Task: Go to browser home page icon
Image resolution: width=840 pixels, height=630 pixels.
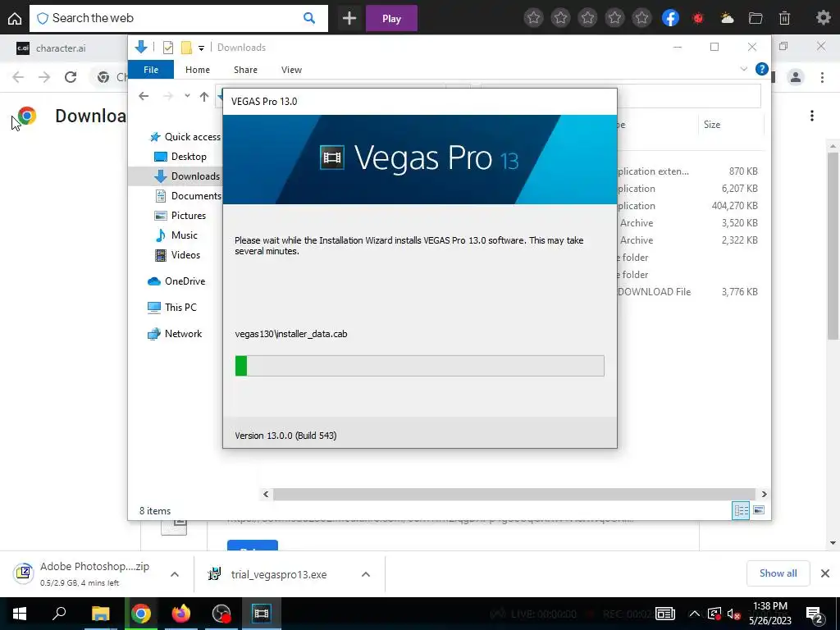Action: pyautogui.click(x=15, y=19)
